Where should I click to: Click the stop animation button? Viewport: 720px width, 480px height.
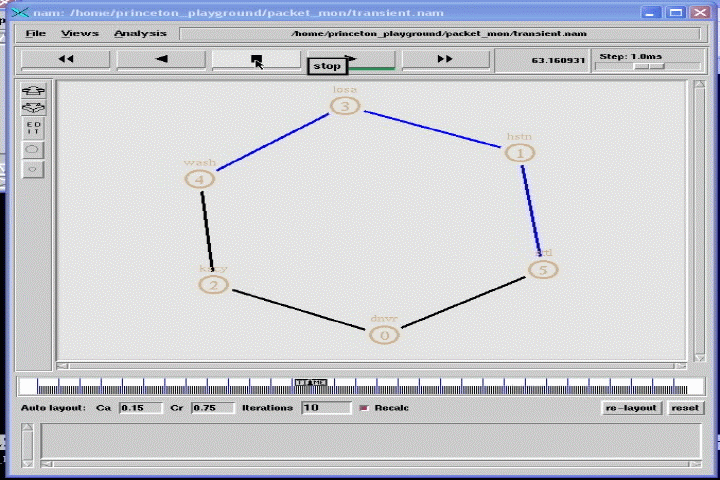click(256, 59)
